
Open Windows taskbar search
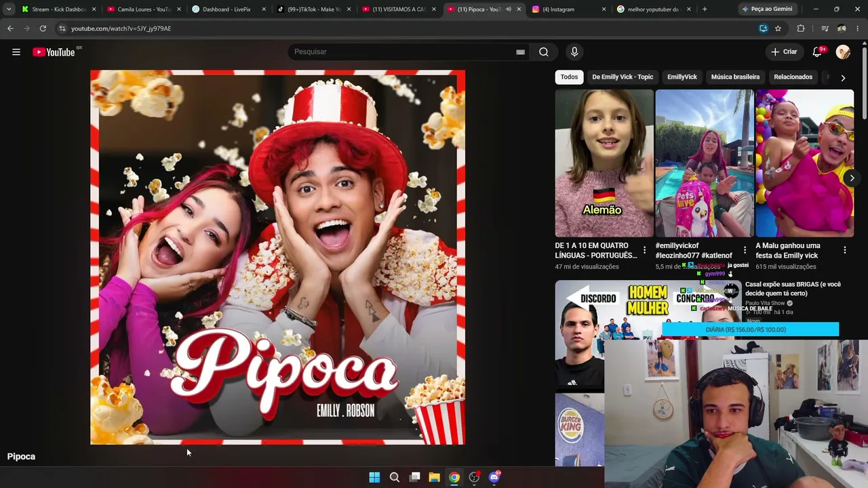pos(395,477)
